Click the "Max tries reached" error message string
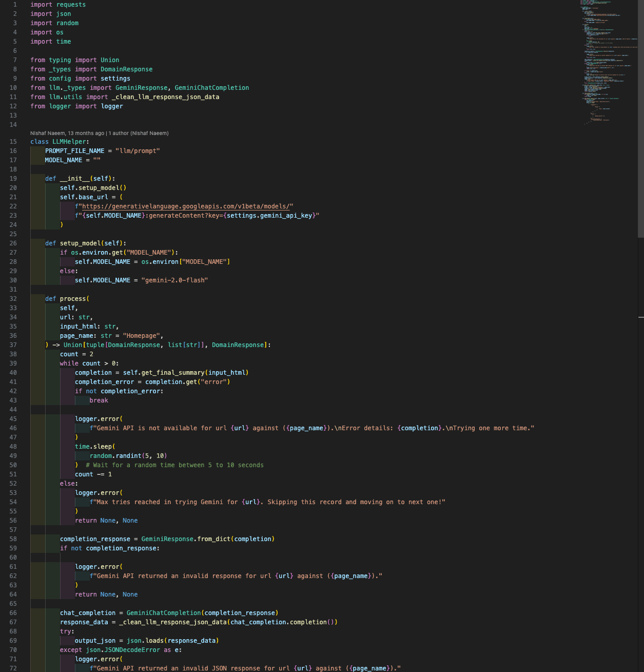The height and width of the screenshot is (672, 644). (267, 502)
